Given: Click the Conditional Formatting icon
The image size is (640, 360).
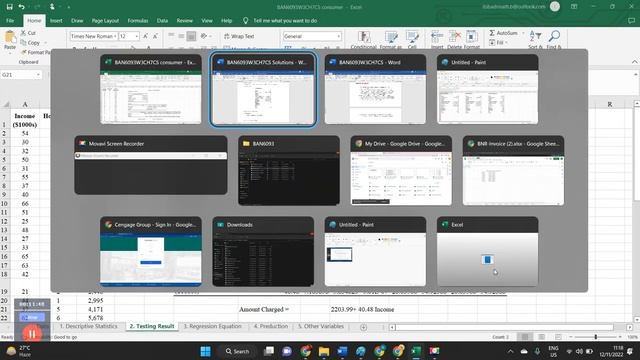Looking at the screenshot, I should 364,37.
